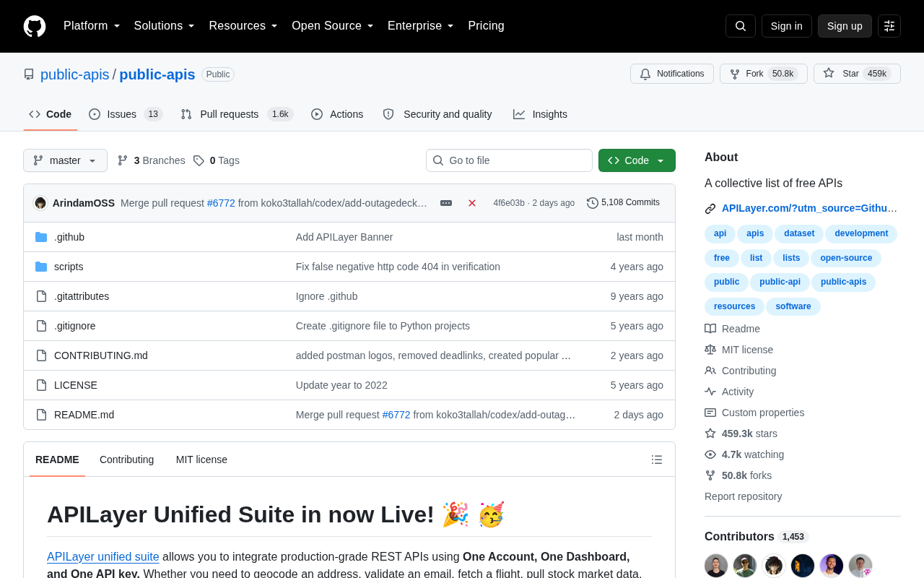Open the public-apis owner link
Viewport: 924px width, 578px height.
[75, 74]
